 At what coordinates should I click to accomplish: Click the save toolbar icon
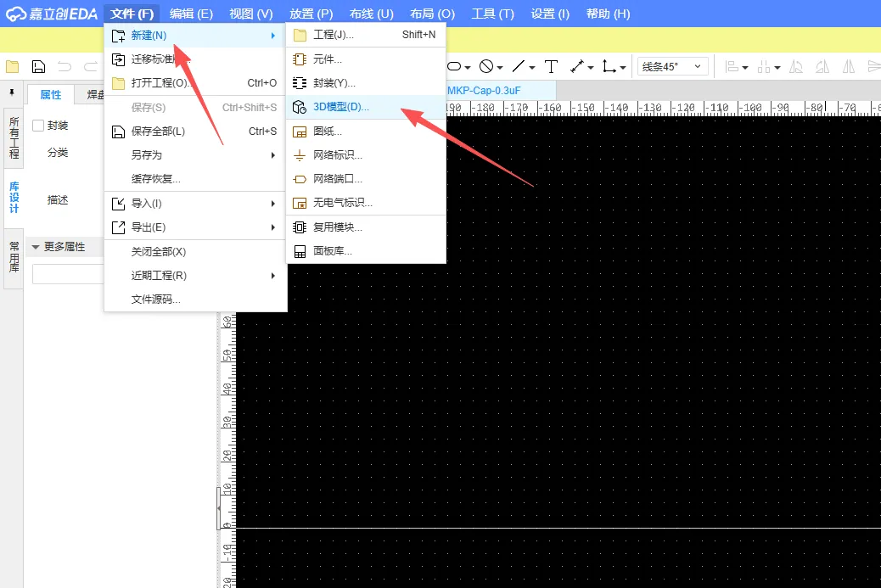click(x=38, y=67)
